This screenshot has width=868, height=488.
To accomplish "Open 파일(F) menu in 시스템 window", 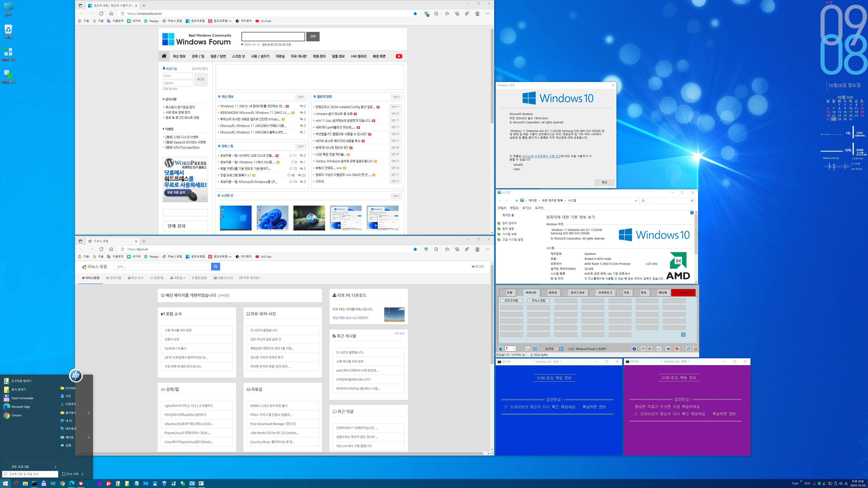I will click(502, 208).
